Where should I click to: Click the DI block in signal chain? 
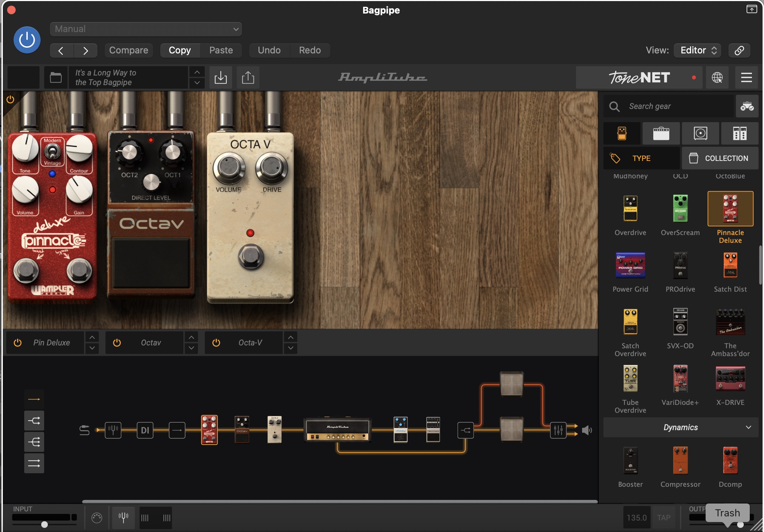coord(145,430)
